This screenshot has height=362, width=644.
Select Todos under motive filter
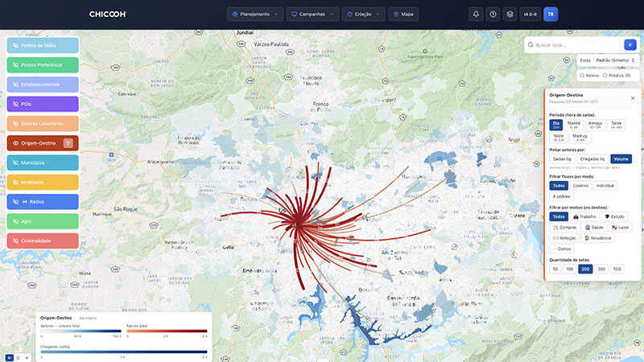click(559, 216)
